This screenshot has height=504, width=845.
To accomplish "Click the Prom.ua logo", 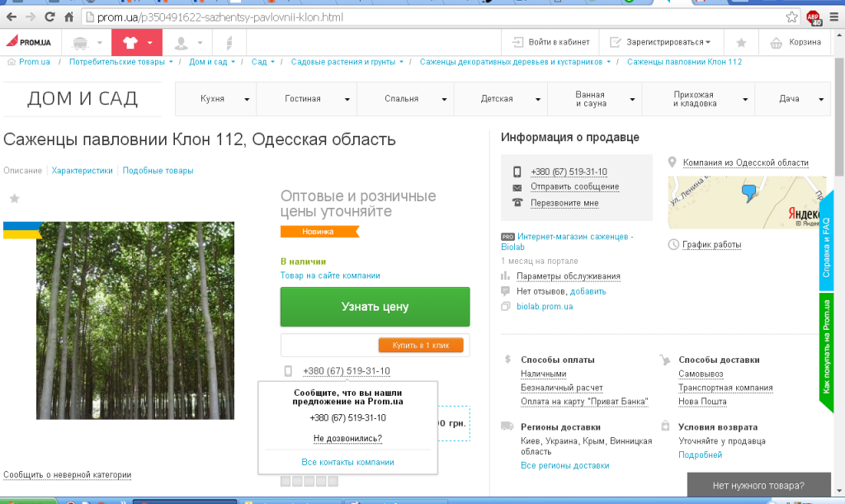I will tap(28, 42).
